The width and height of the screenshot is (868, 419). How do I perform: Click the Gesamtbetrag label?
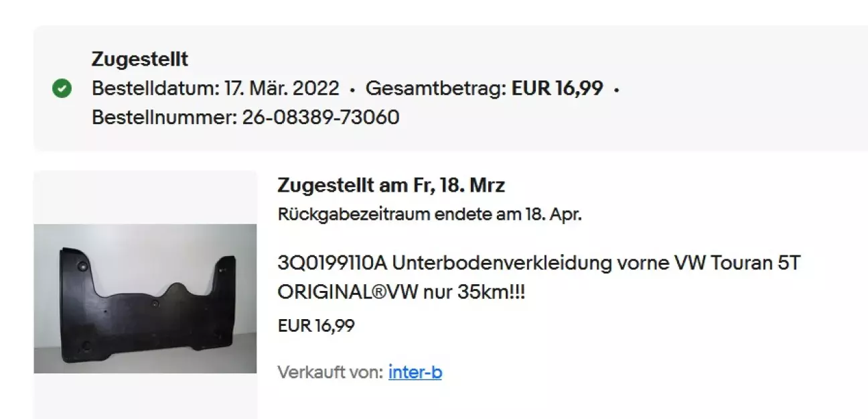(x=436, y=88)
